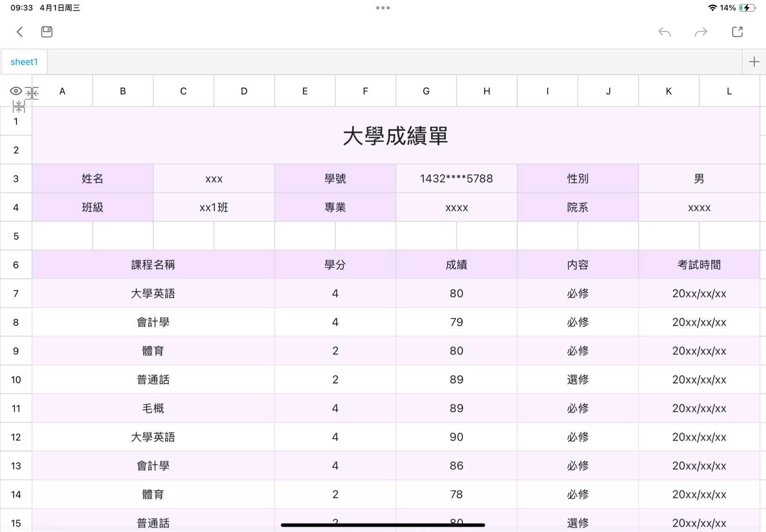The width and height of the screenshot is (766, 532).
Task: Open the share/export icon
Action: click(738, 32)
